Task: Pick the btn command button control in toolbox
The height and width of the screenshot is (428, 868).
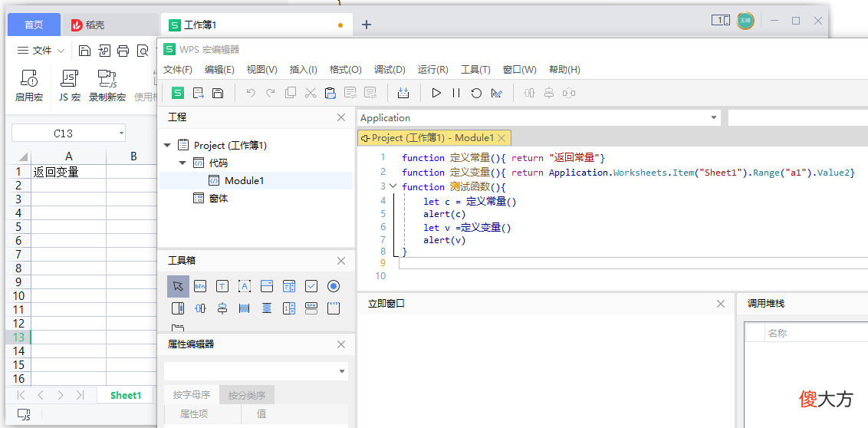Action: point(200,286)
